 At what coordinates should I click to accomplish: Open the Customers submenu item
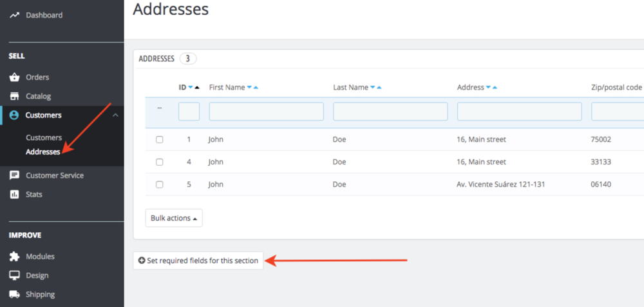(x=44, y=137)
